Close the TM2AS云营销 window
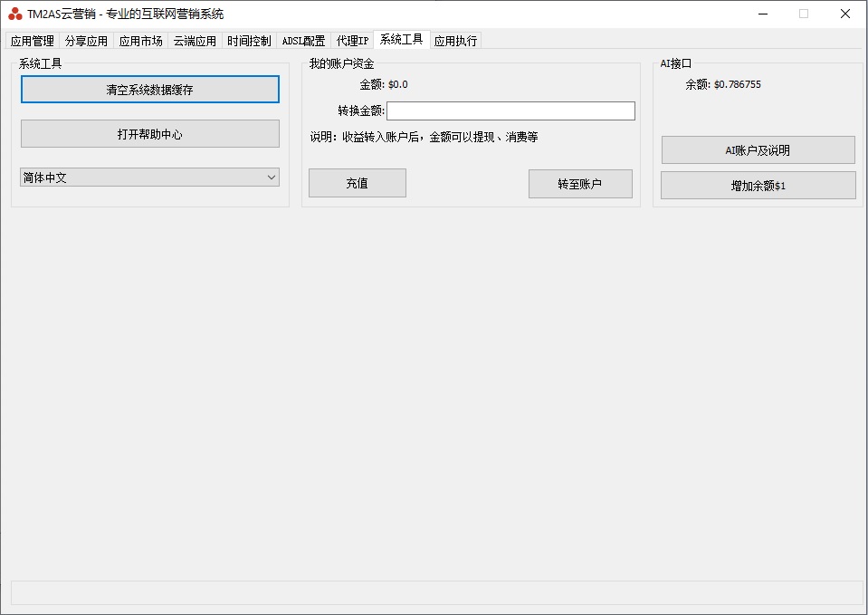Screen dimensions: 868x615 (845, 14)
